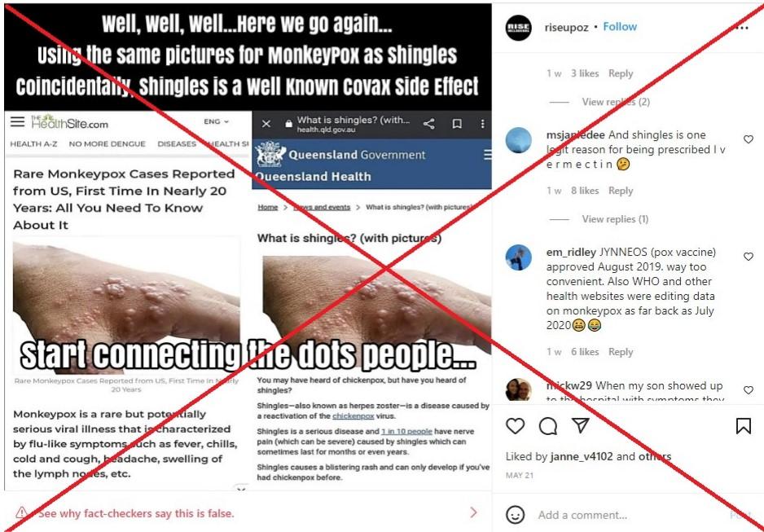Like msjanedee's comment with the heart

coord(749,139)
